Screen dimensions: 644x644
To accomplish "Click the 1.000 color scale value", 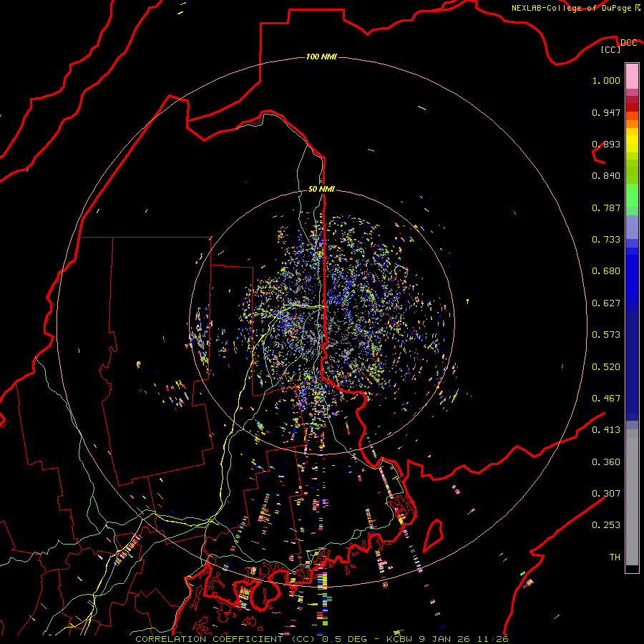I will coord(606,80).
